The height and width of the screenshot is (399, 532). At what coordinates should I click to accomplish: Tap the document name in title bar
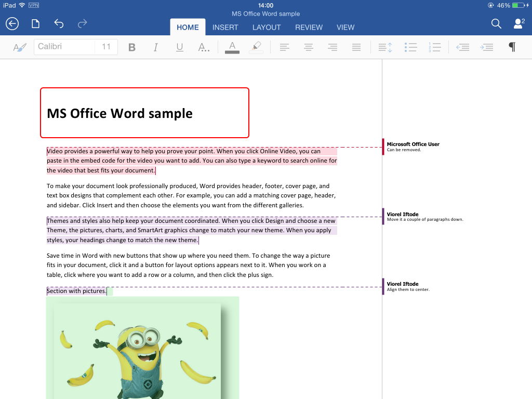point(265,14)
